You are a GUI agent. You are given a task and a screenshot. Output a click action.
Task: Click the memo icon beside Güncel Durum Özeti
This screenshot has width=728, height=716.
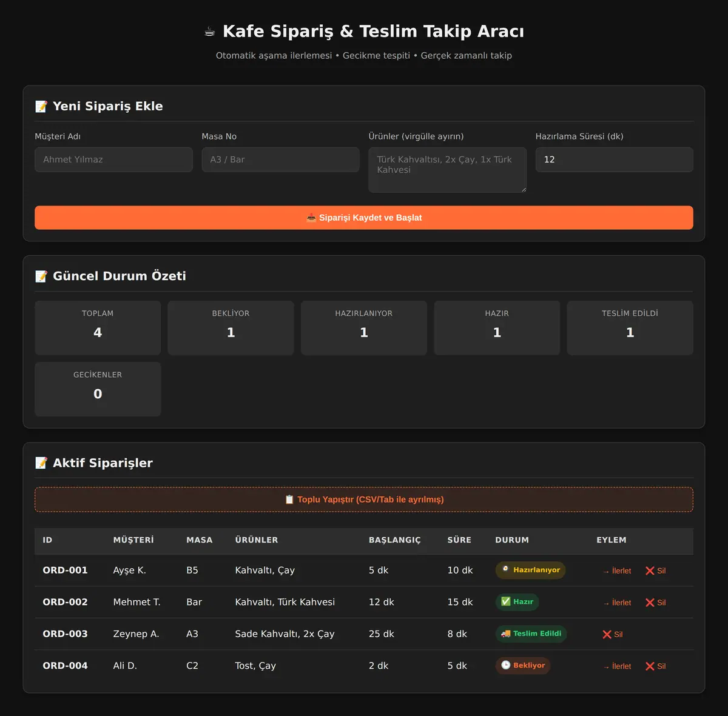(41, 276)
